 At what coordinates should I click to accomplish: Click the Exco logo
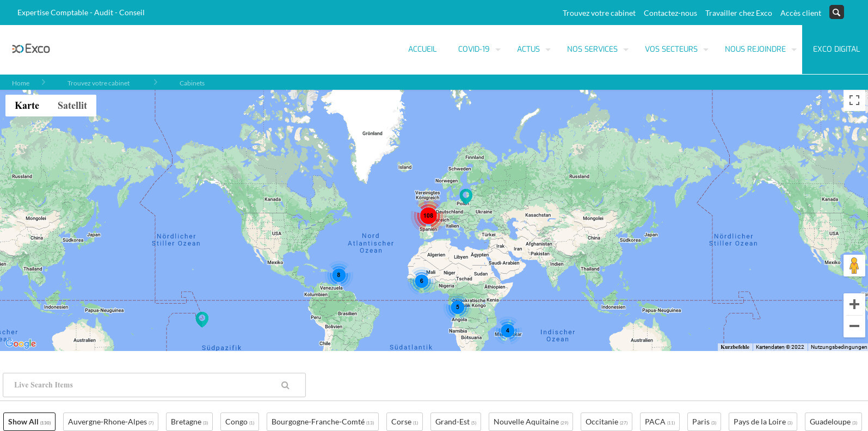(31, 49)
